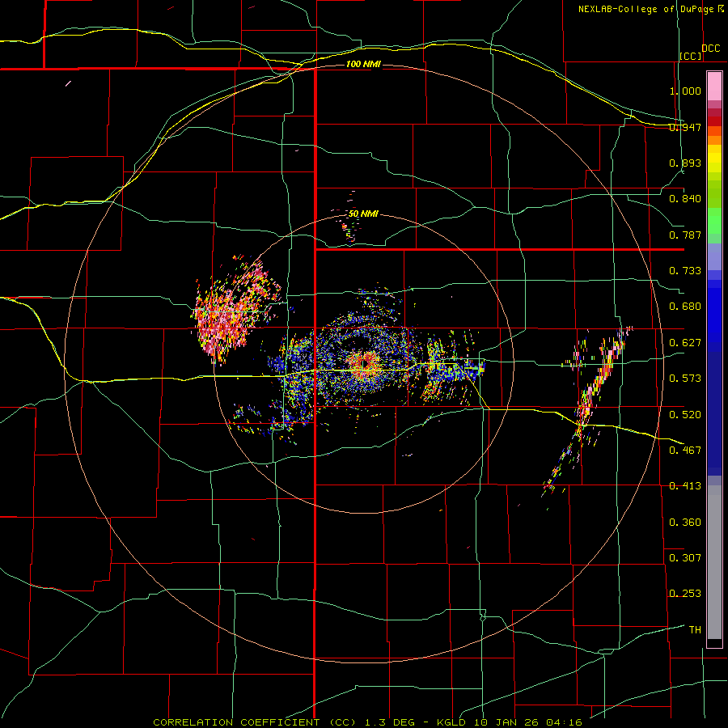The width and height of the screenshot is (728, 728).
Task: Click the 0.573 value on the color scale
Action: point(685,378)
